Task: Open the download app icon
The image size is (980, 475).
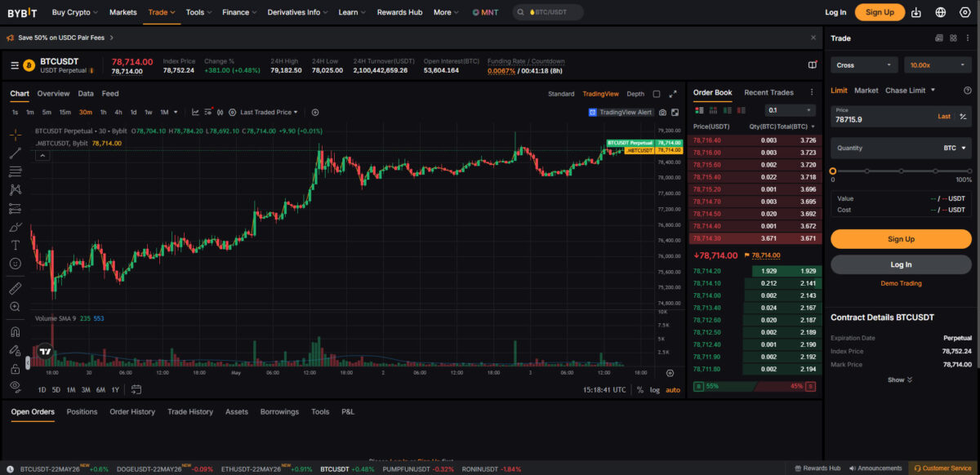Action: pos(916,12)
